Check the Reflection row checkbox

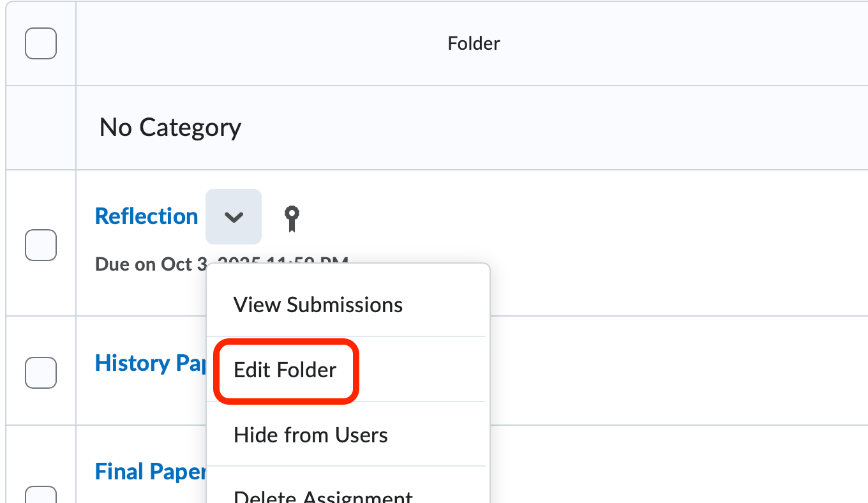40,245
